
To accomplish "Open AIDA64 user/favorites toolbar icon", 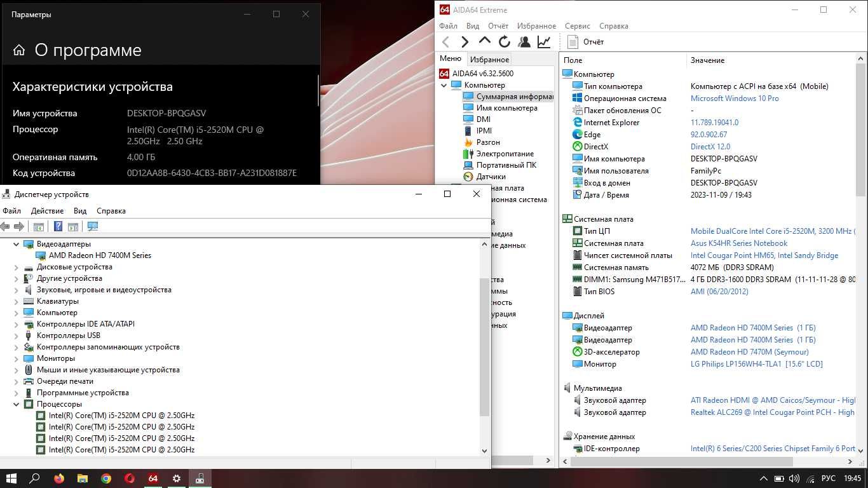I will coord(524,42).
